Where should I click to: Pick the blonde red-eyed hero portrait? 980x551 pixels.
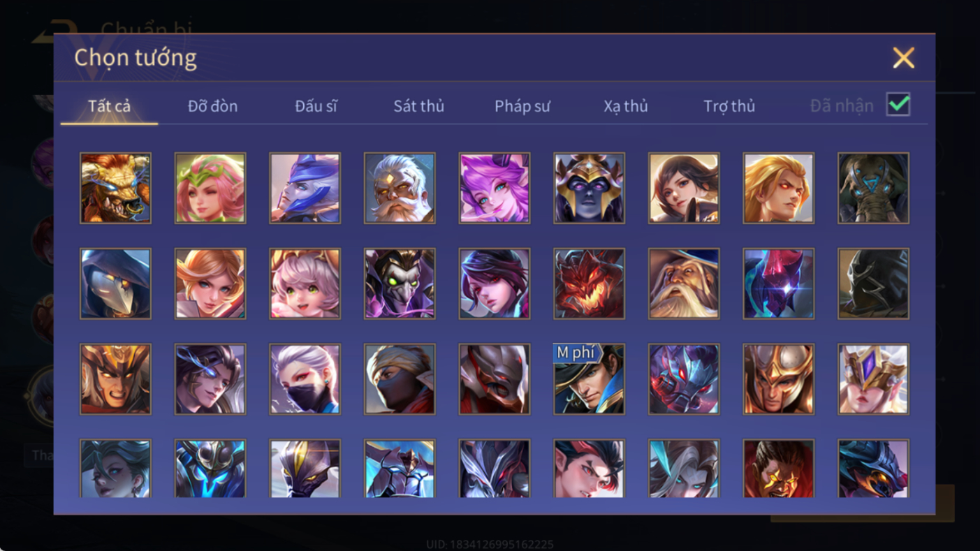pos(778,189)
